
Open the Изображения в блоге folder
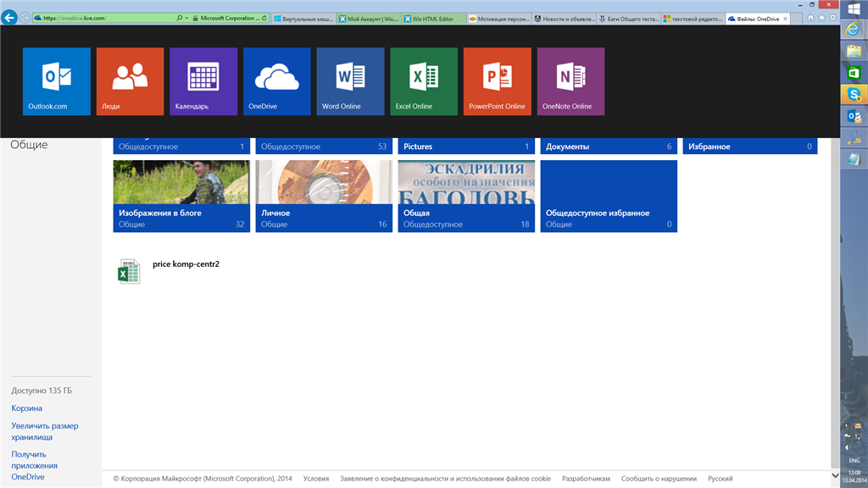pyautogui.click(x=181, y=196)
